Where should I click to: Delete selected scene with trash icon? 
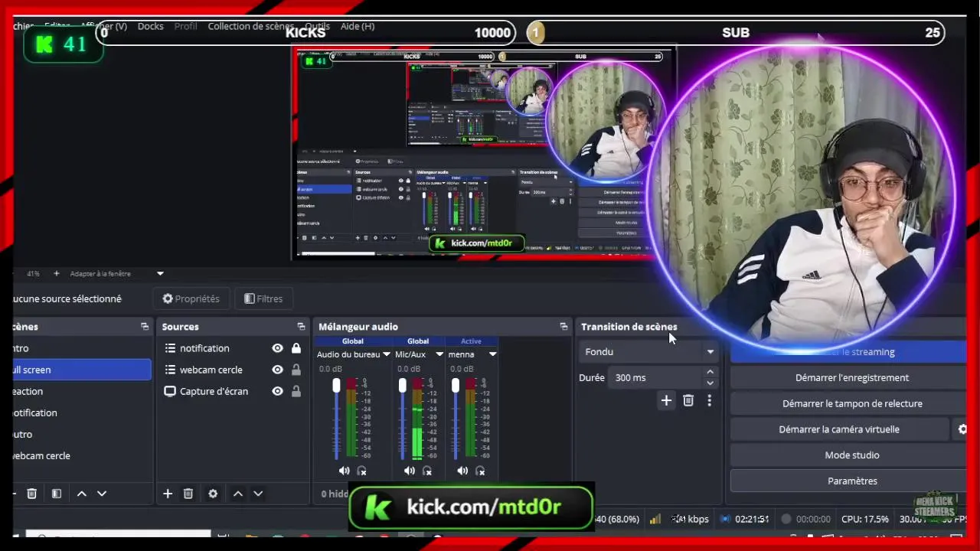click(31, 494)
